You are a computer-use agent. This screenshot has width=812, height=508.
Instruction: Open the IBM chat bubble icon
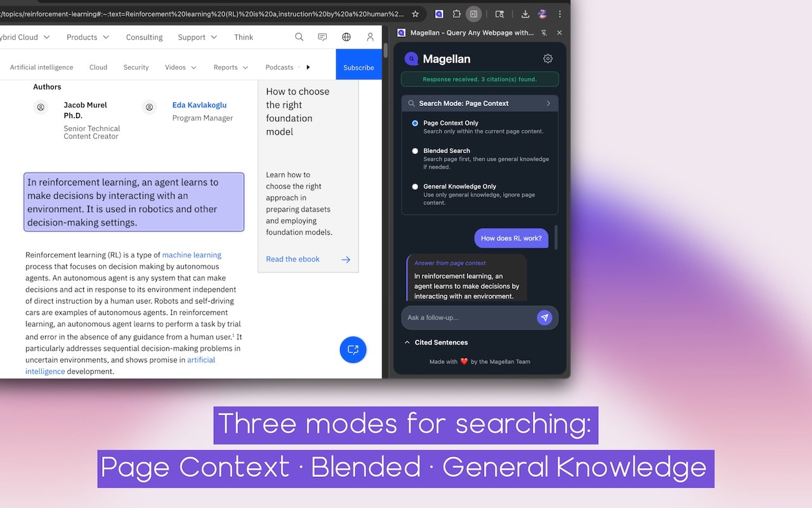(322, 37)
